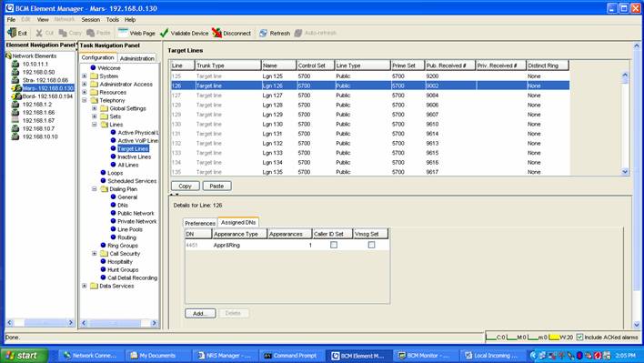Select the Lgn 133 target line row
This screenshot has width=644, height=363.
(x=370, y=153)
